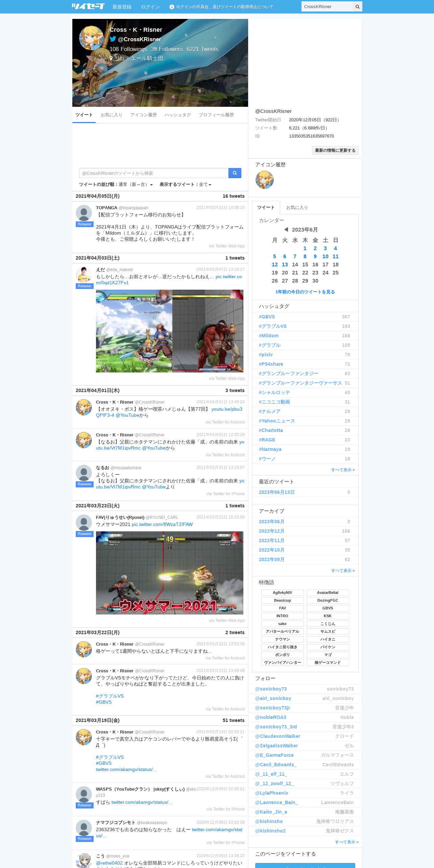This screenshot has height=868, width=434.
Task: Open @nobleROA3 follow link
Action: point(271,717)
